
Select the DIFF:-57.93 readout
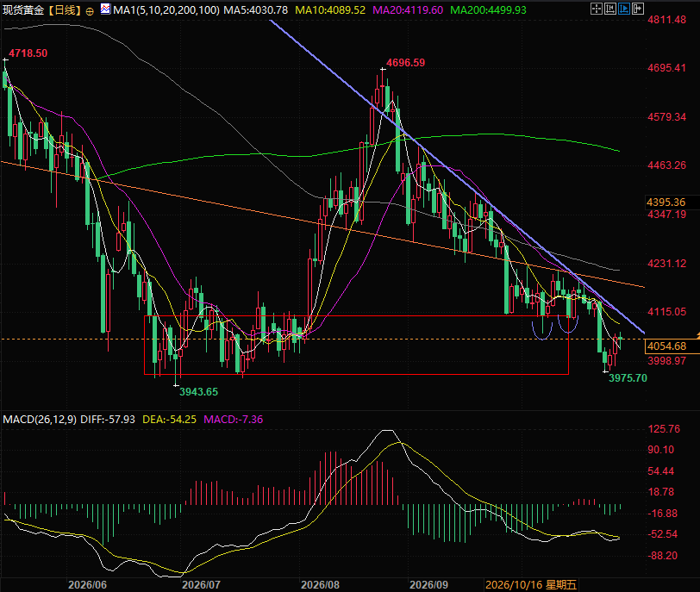[x=108, y=420]
